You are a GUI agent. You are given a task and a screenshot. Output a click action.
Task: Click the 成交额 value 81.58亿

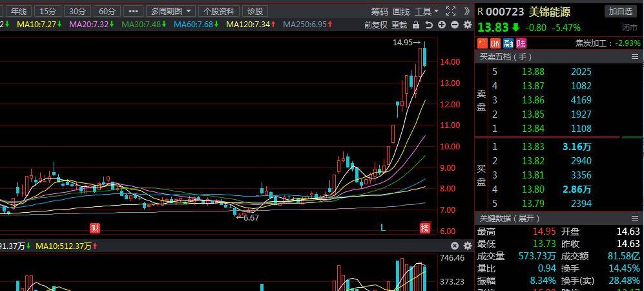pyautogui.click(x=623, y=256)
